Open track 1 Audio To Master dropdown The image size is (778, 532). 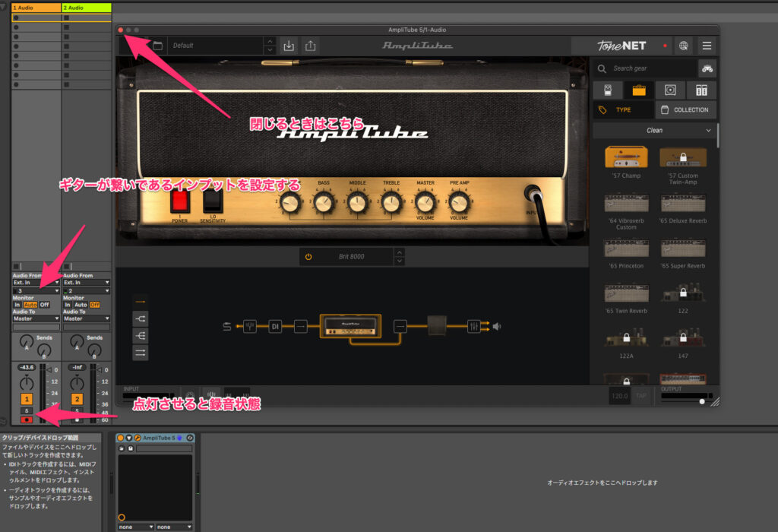pyautogui.click(x=36, y=318)
